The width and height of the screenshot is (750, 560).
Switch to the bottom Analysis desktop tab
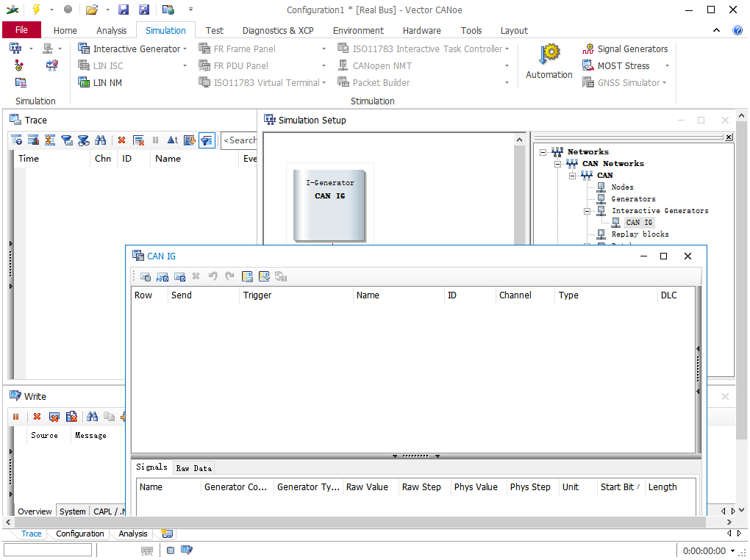click(x=133, y=534)
